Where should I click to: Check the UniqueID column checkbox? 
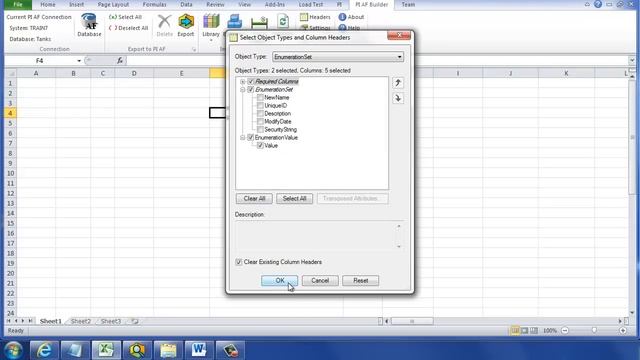click(x=260, y=106)
